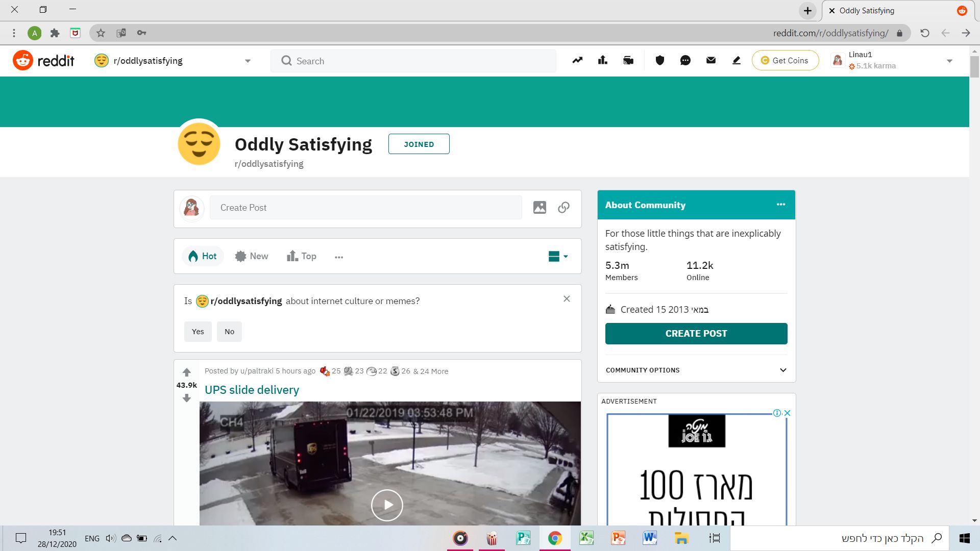Open the card view layout dropdown

pos(558,256)
